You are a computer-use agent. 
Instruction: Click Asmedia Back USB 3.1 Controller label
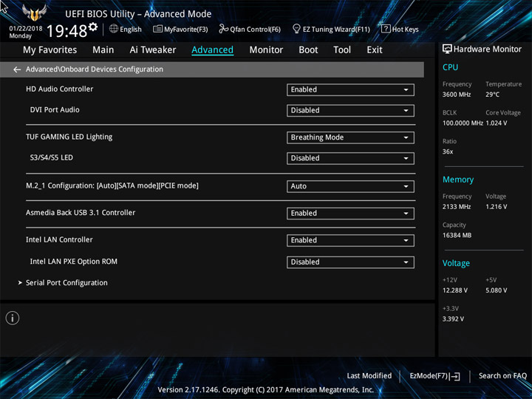(x=81, y=213)
